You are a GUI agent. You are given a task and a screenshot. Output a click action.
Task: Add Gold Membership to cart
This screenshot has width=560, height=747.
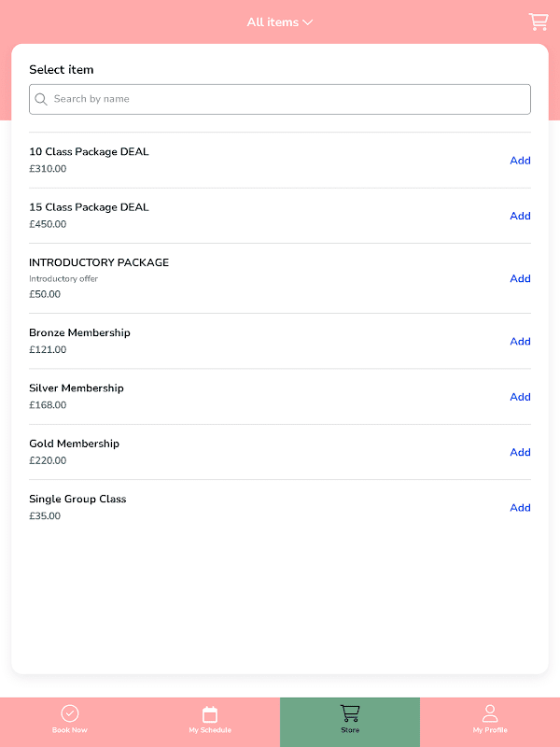[x=520, y=452]
